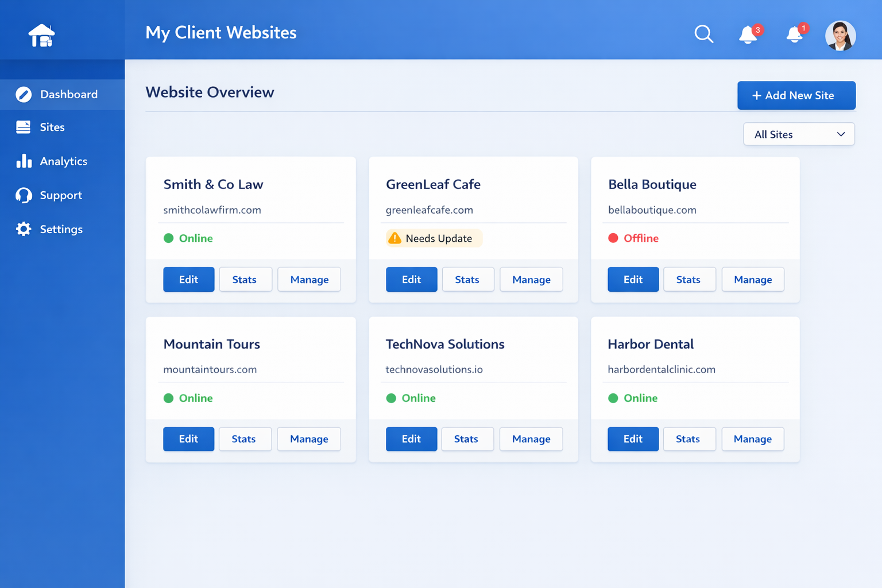The height and width of the screenshot is (588, 882).
Task: Manage the Bella Boutique site
Action: tap(753, 280)
